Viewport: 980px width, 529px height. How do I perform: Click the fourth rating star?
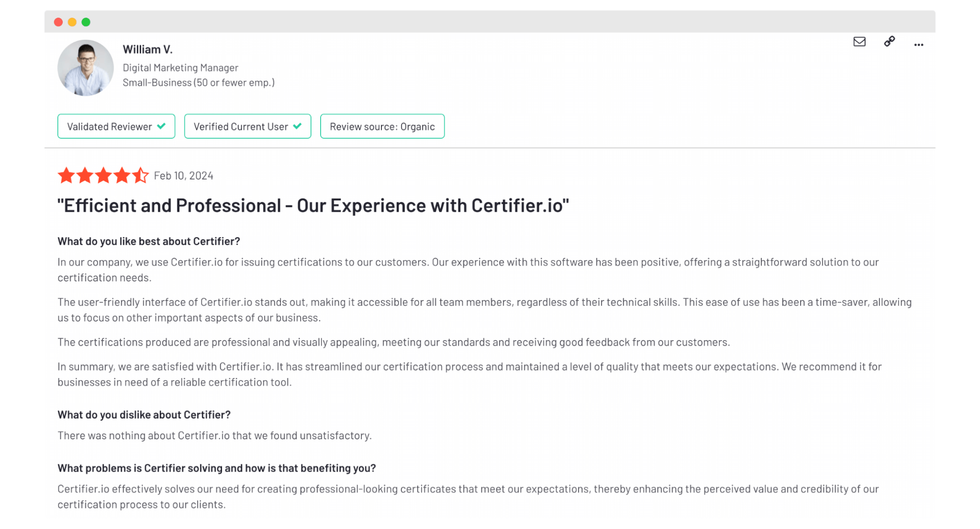(122, 175)
